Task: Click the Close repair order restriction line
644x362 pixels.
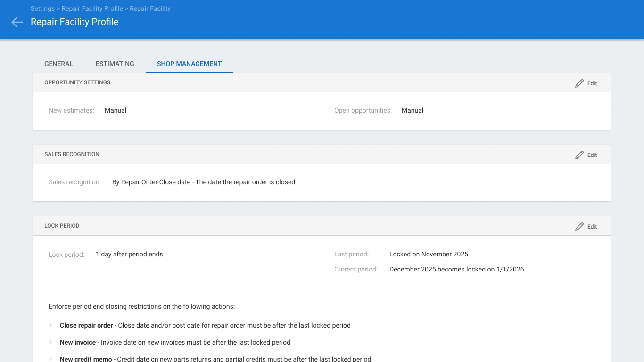Action: point(205,325)
